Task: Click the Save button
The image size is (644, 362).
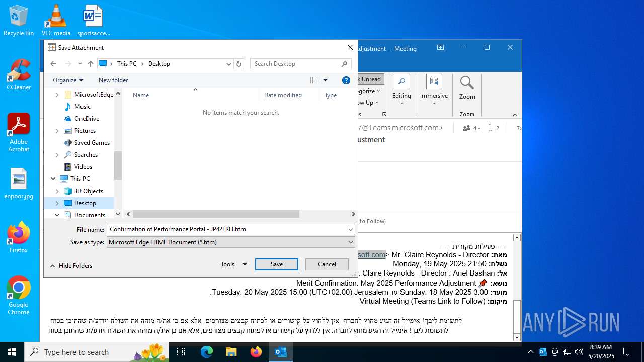Action: (277, 264)
